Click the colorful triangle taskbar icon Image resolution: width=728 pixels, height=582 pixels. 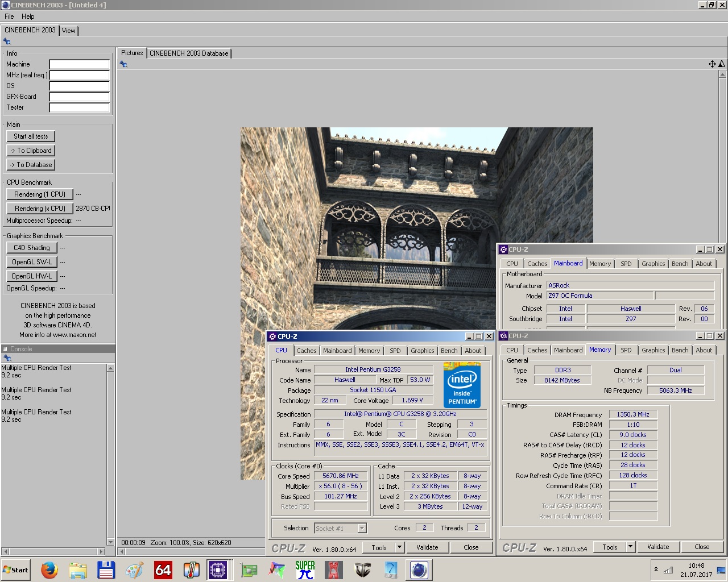pyautogui.click(x=277, y=569)
